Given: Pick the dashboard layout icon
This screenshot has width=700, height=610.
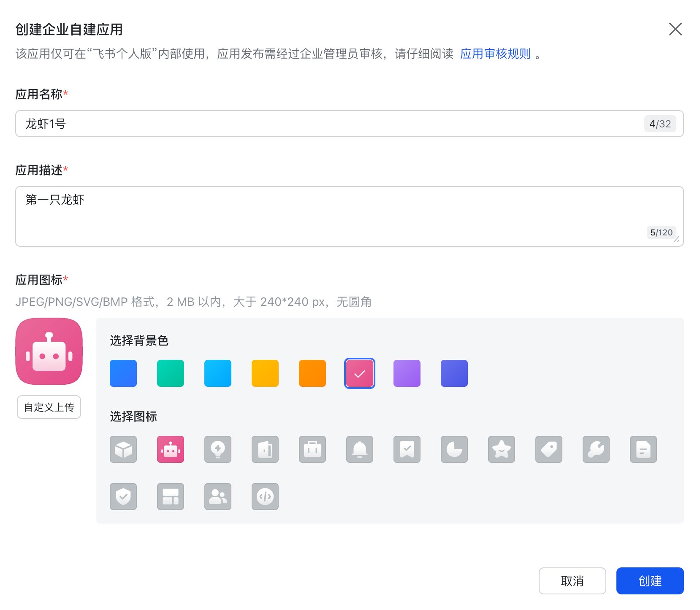Looking at the screenshot, I should [171, 497].
